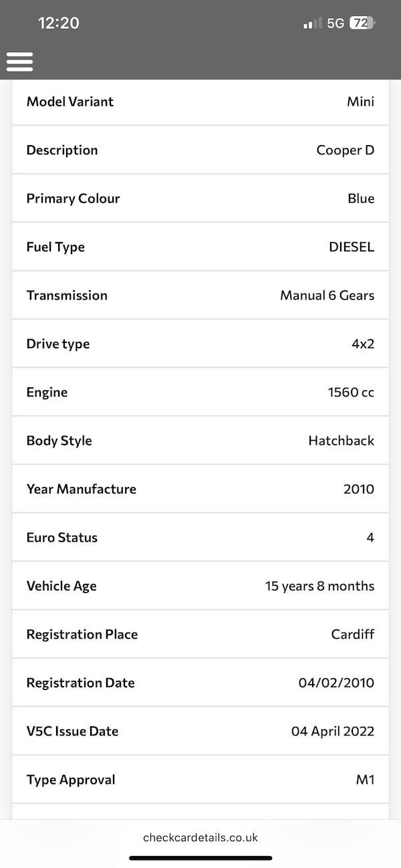Tap the 5G network indicator
401x868 pixels.
point(335,23)
